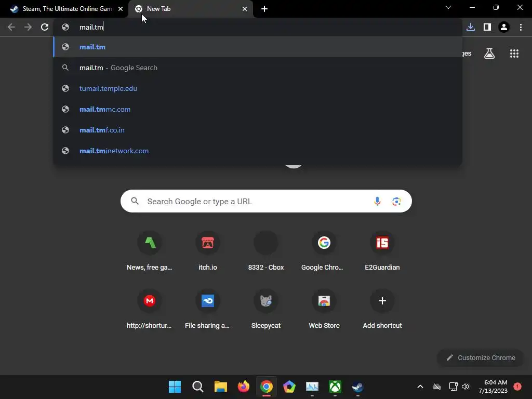Open Xbox app from taskbar
The height and width of the screenshot is (399, 532).
(x=335, y=387)
